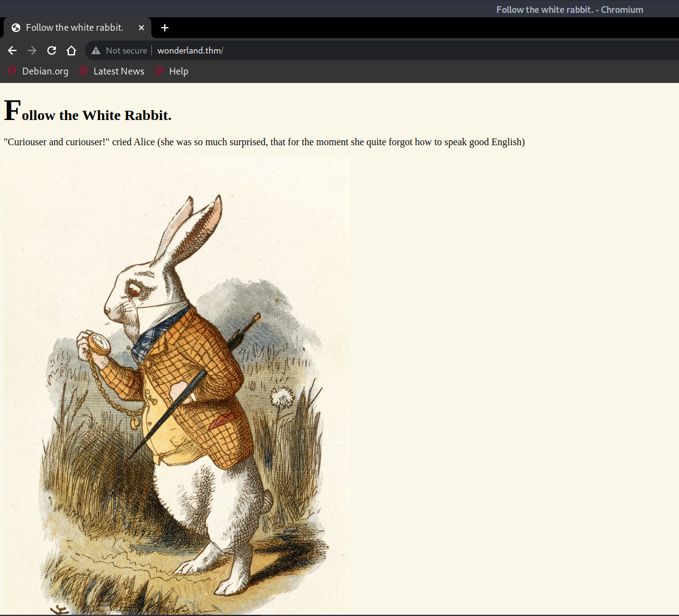Click the forward navigation arrow
The height and width of the screenshot is (616, 679).
tap(32, 50)
